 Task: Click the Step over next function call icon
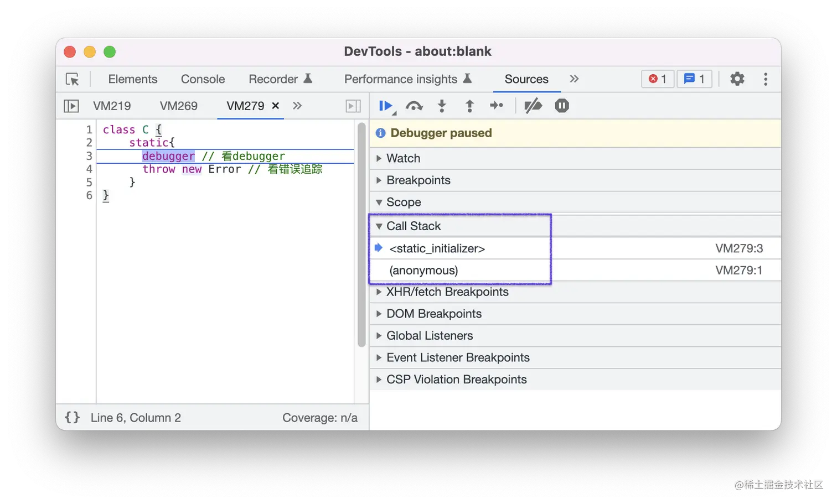pos(414,106)
